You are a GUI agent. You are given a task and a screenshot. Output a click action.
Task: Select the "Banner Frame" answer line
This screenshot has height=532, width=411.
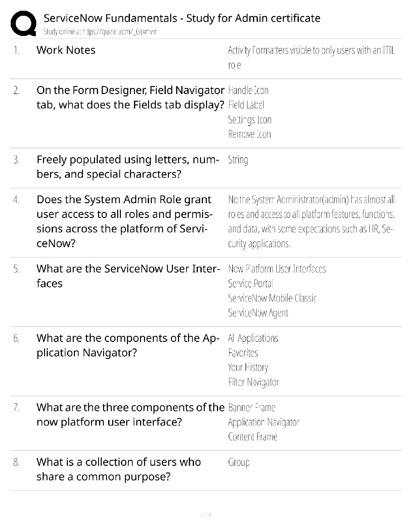[252, 407]
